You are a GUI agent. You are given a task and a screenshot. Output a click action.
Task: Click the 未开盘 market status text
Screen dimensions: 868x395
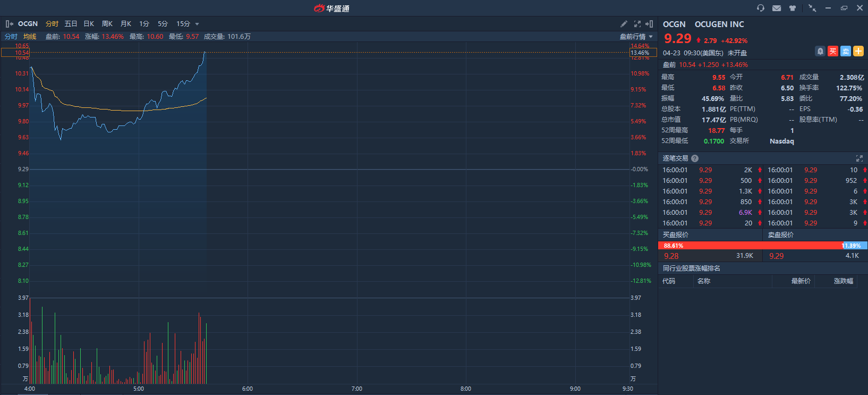(737, 53)
